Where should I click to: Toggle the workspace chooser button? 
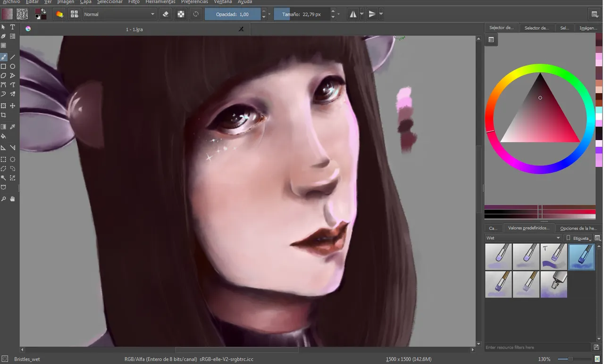[x=596, y=14]
